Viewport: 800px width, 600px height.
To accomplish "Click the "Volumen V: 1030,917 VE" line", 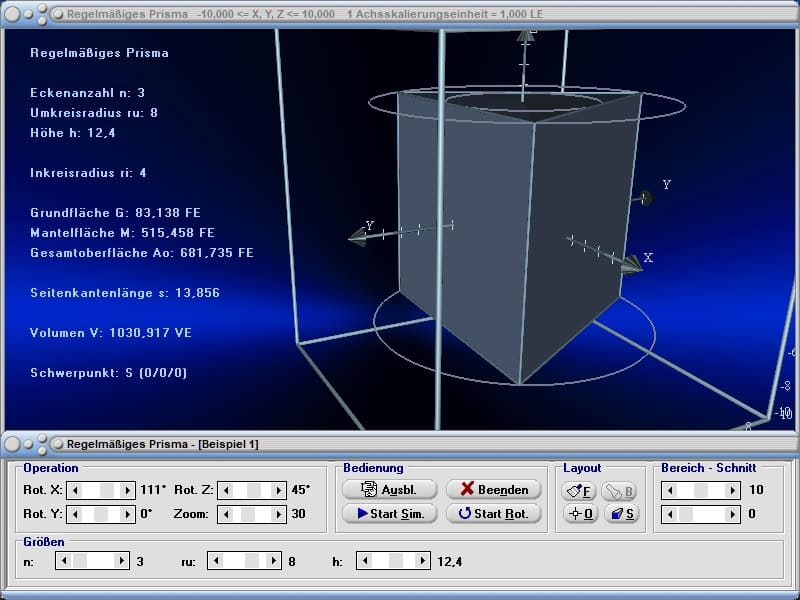I will tap(111, 333).
